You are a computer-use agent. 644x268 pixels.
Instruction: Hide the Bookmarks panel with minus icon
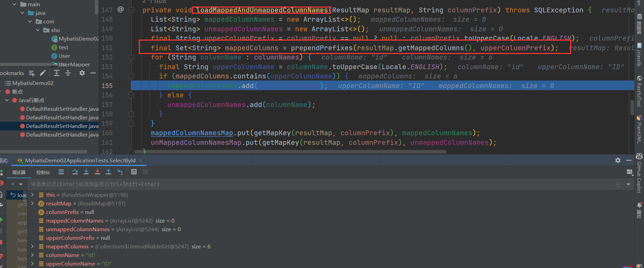[x=93, y=73]
